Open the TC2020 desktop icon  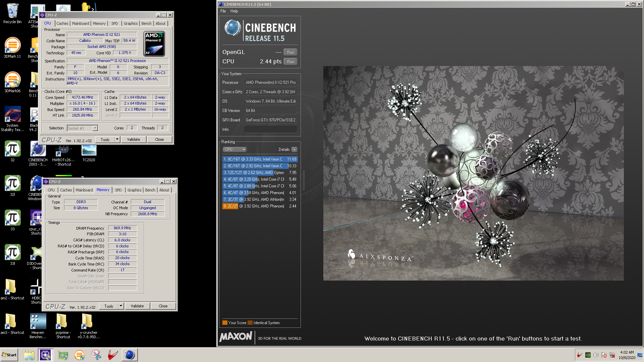(x=89, y=153)
